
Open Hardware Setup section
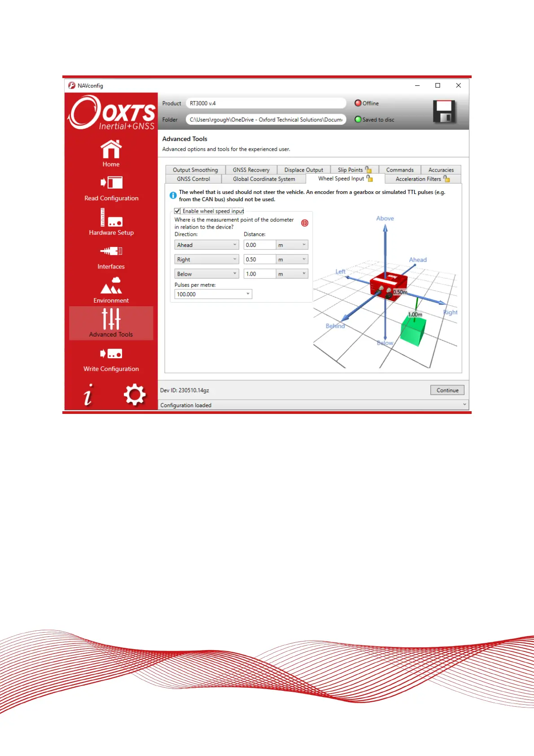click(x=111, y=222)
